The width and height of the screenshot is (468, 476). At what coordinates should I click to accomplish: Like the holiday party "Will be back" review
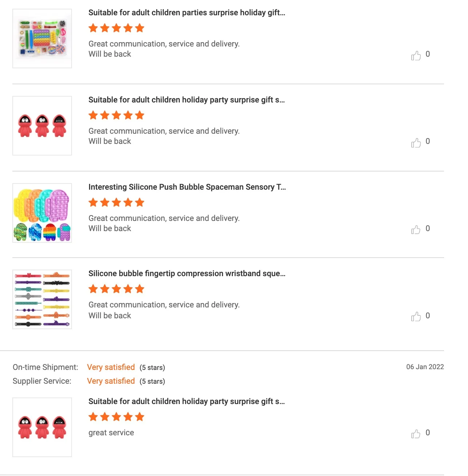(416, 143)
